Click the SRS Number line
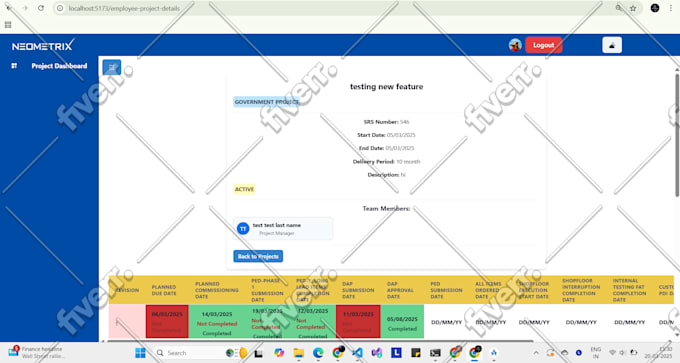Image resolution: width=680 pixels, height=363 pixels. [x=386, y=122]
